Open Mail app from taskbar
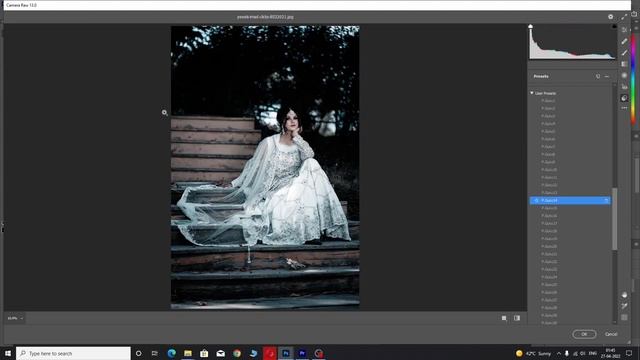640x360 pixels. coord(220,353)
